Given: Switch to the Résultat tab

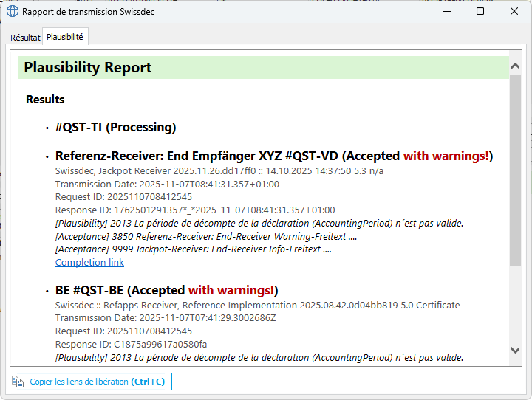Looking at the screenshot, I should tap(25, 37).
